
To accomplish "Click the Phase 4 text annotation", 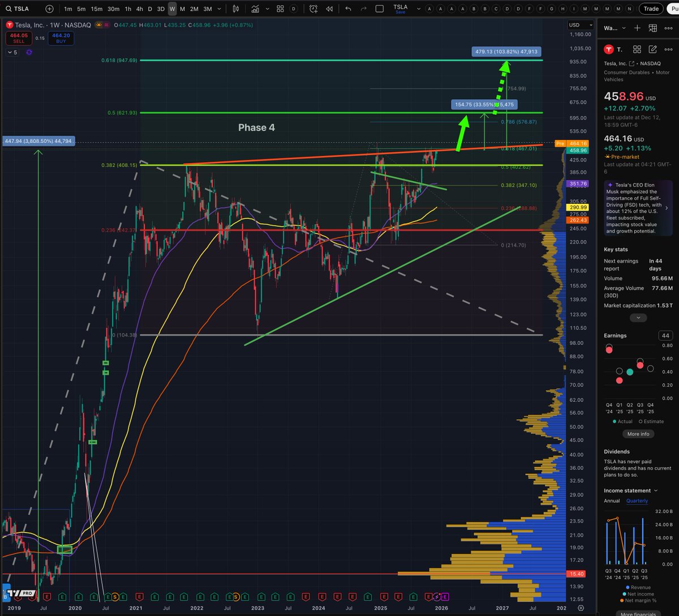I will (x=256, y=127).
